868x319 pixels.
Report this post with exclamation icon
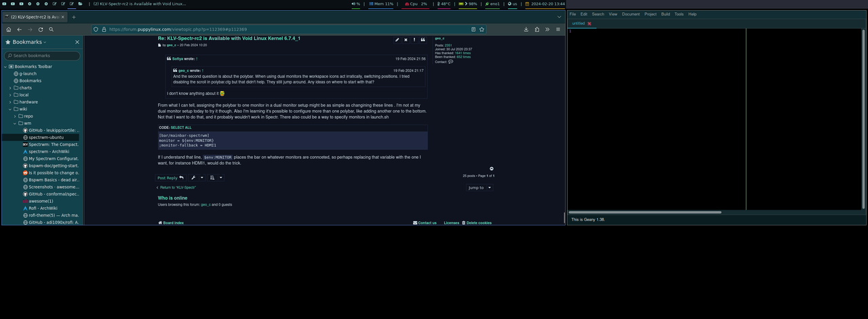pyautogui.click(x=414, y=39)
